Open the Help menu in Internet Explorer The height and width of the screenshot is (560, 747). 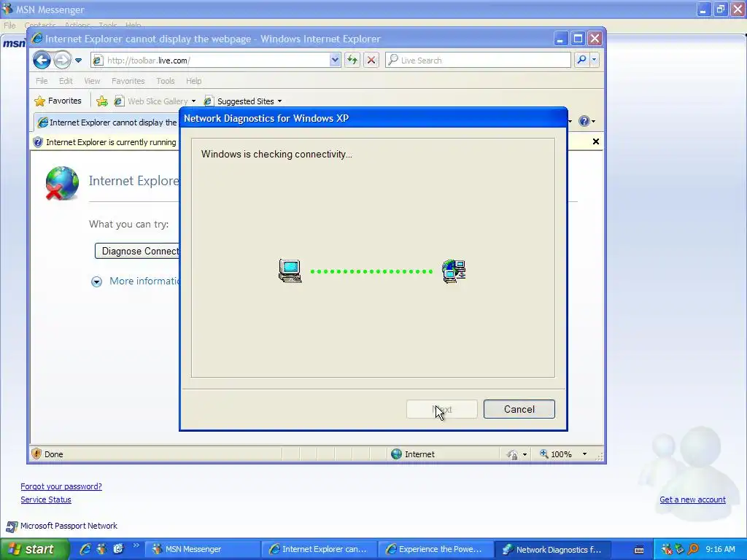coord(193,81)
